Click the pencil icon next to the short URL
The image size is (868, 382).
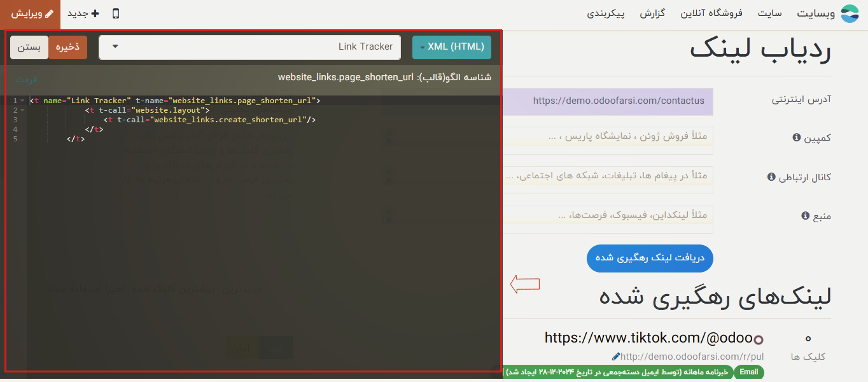click(x=615, y=357)
